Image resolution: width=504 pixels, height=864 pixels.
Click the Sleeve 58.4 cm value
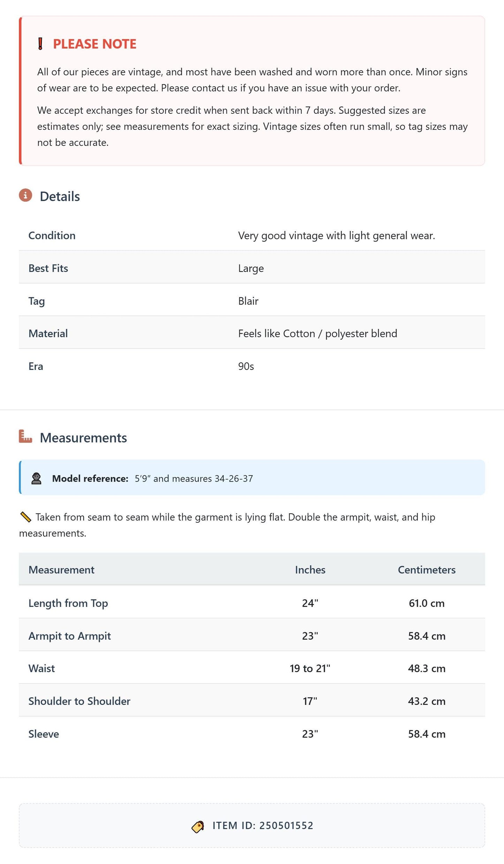427,734
